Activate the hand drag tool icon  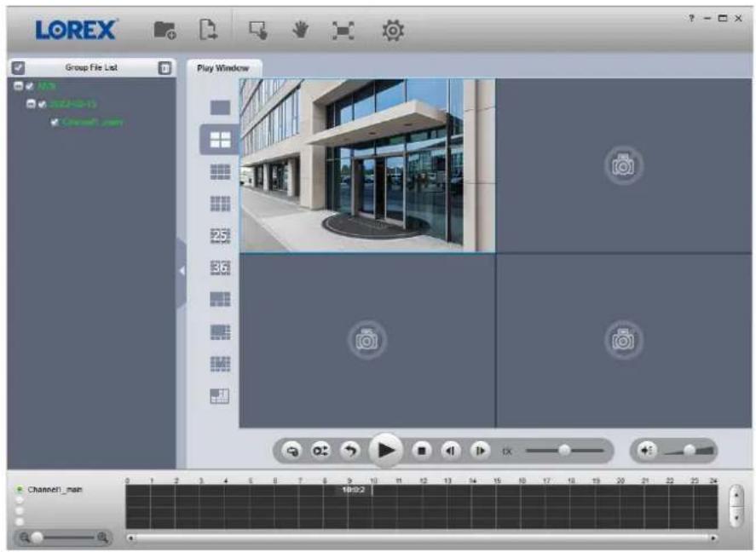tap(300, 30)
